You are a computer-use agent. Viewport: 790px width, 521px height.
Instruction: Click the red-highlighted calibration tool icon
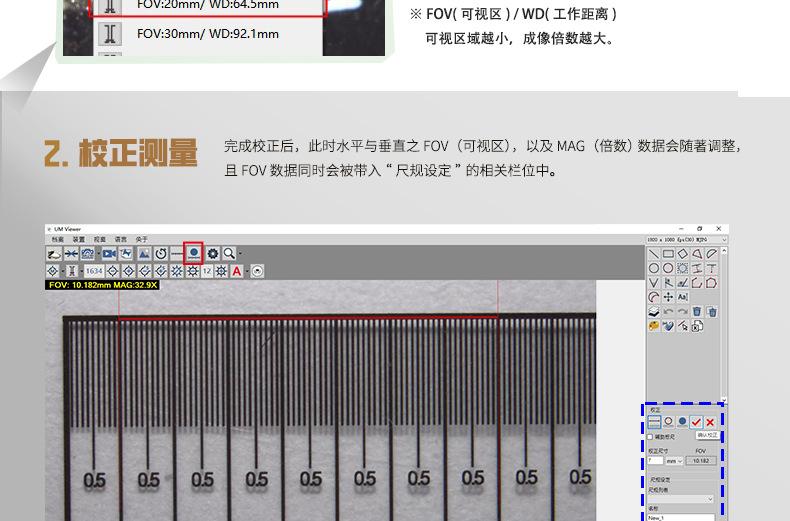(194, 254)
